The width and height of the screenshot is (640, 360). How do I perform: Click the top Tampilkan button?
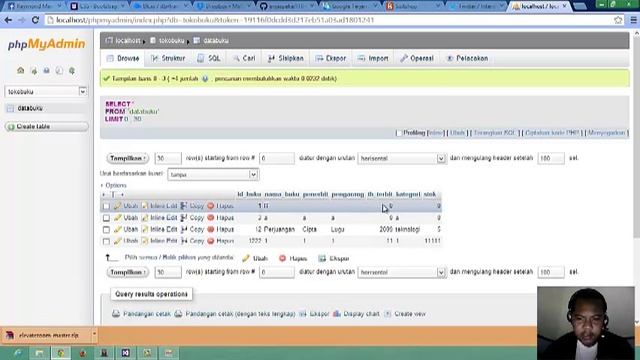[127, 158]
